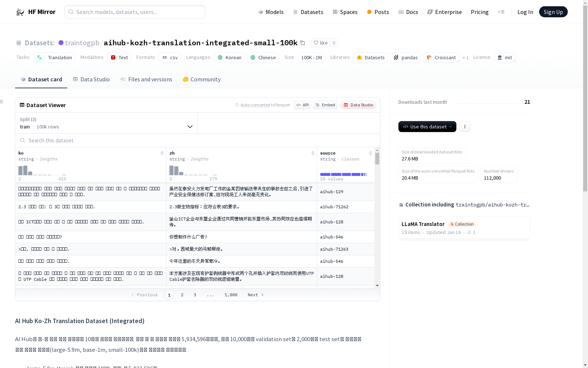Switch to the Community tab
This screenshot has width=588, height=368.
pos(202,79)
